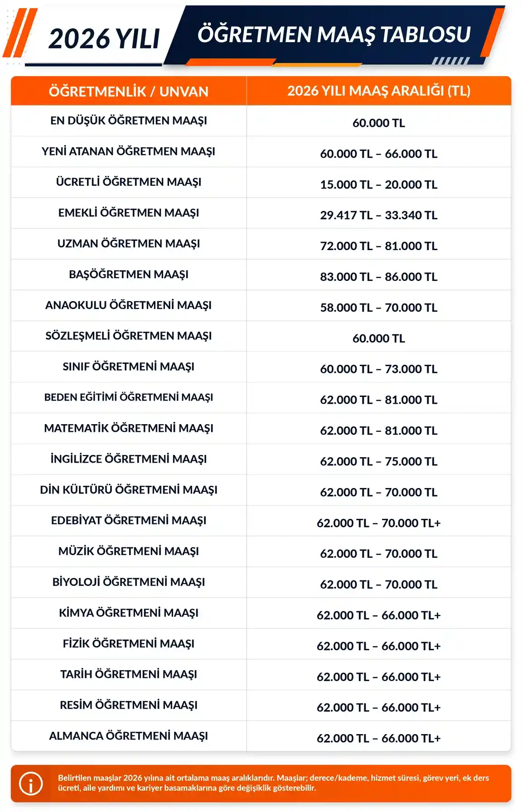
Task: Click the ÜCRETLİ ÖĞRETMEN MAAŞI label
Action: click(129, 182)
